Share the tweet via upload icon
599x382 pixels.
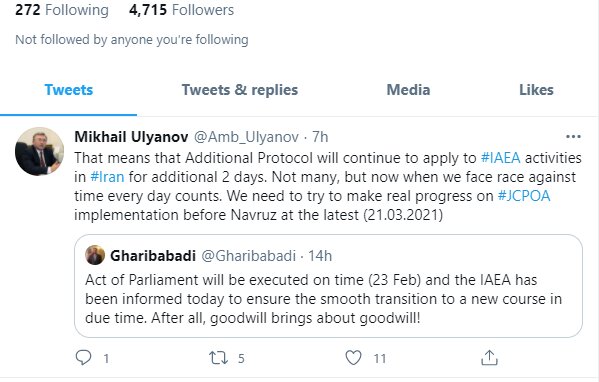pos(489,358)
